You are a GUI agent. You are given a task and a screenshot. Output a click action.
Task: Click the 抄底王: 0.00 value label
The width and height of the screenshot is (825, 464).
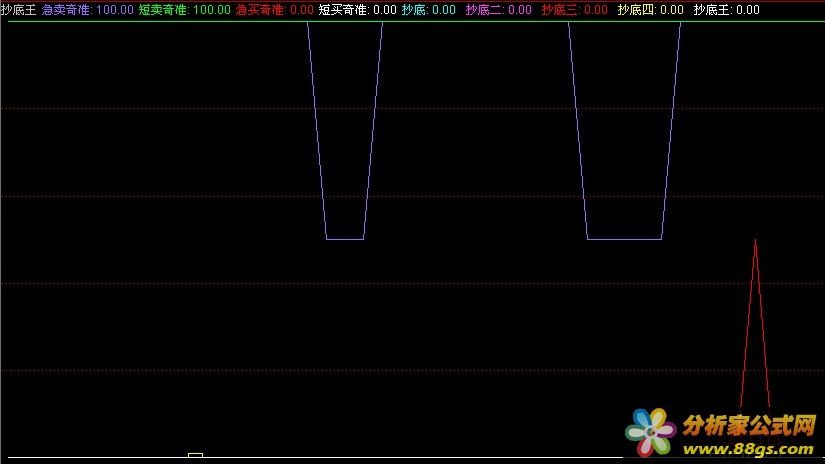point(726,9)
